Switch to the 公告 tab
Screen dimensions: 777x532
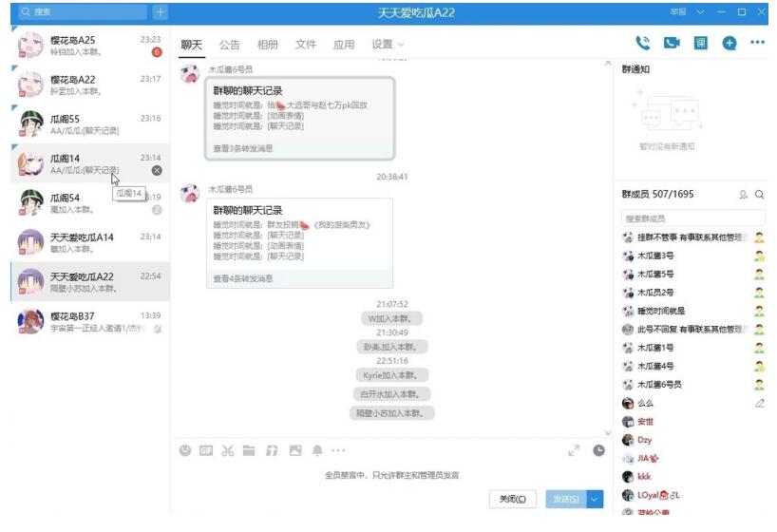click(x=230, y=45)
